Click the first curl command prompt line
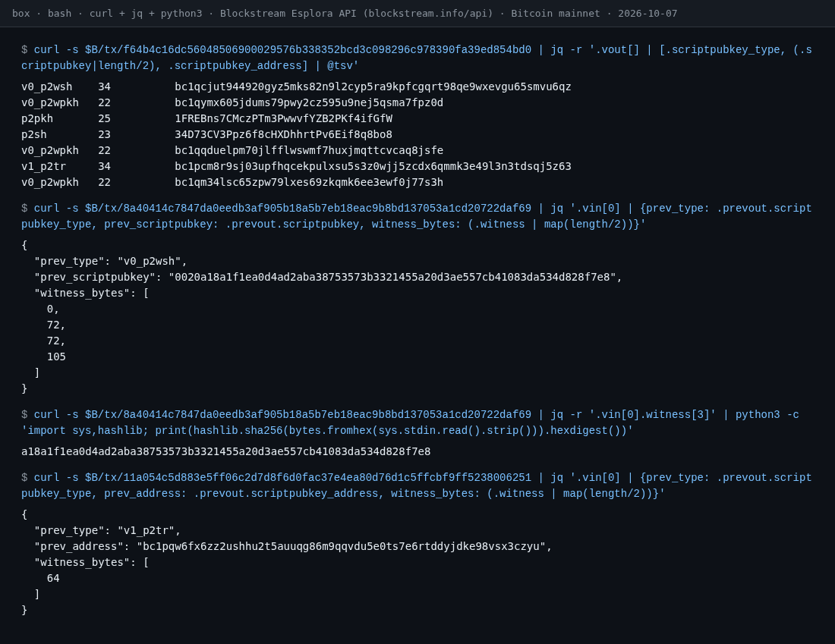Image resolution: width=835 pixels, height=644 pixels. pos(417,58)
